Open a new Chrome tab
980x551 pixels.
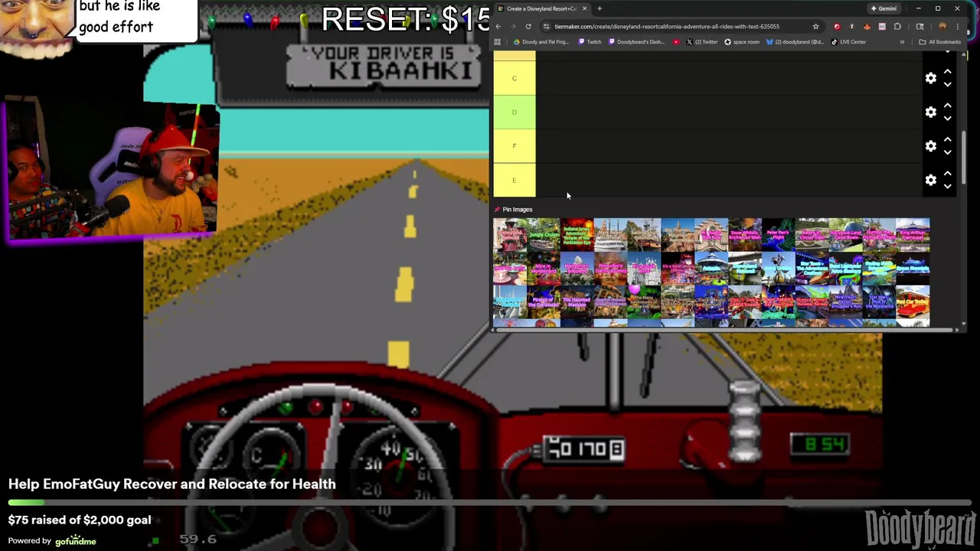point(599,8)
